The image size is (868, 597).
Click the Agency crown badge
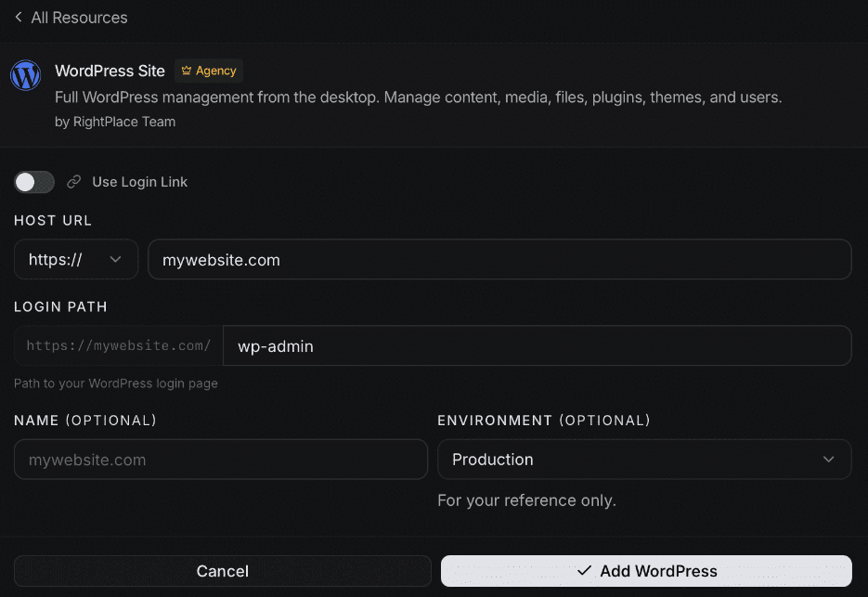tap(209, 71)
